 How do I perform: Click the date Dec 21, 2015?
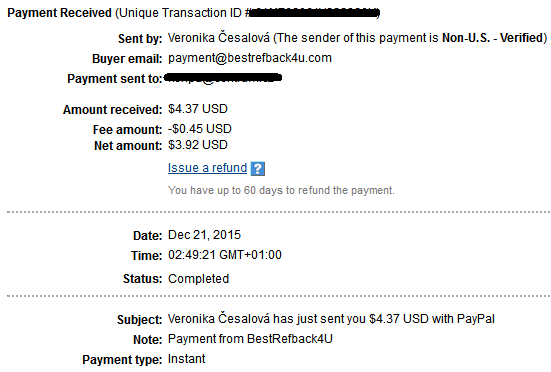[205, 235]
